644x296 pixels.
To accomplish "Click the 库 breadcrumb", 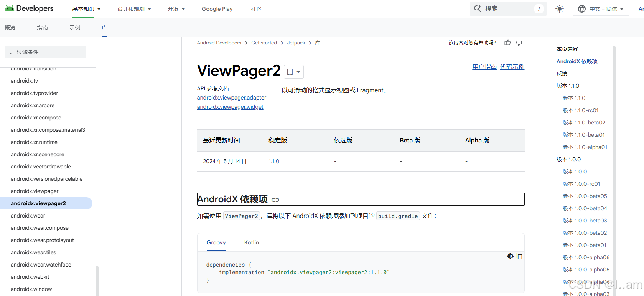I will [x=318, y=43].
